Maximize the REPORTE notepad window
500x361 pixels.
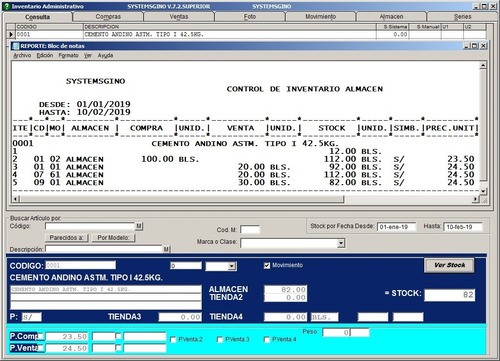(475, 46)
